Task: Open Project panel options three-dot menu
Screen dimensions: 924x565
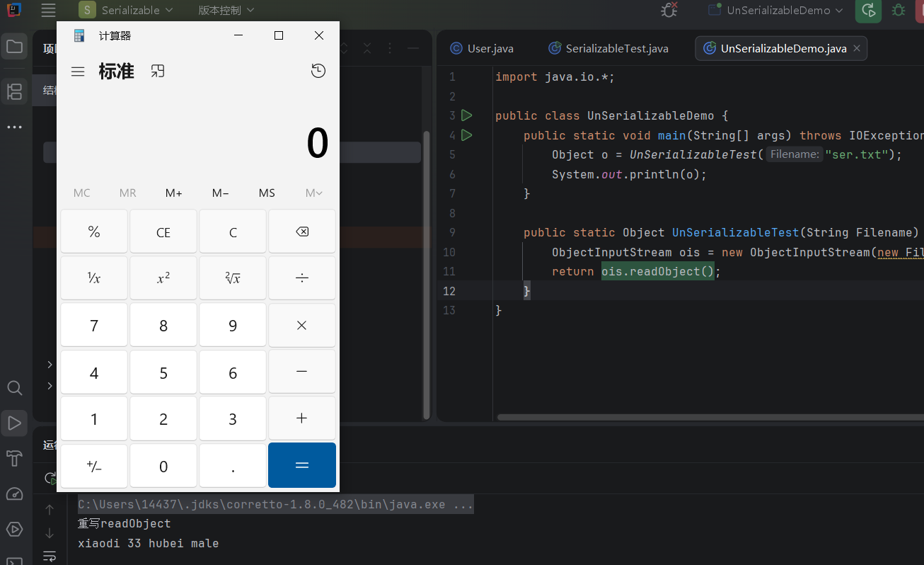Action: click(x=390, y=48)
